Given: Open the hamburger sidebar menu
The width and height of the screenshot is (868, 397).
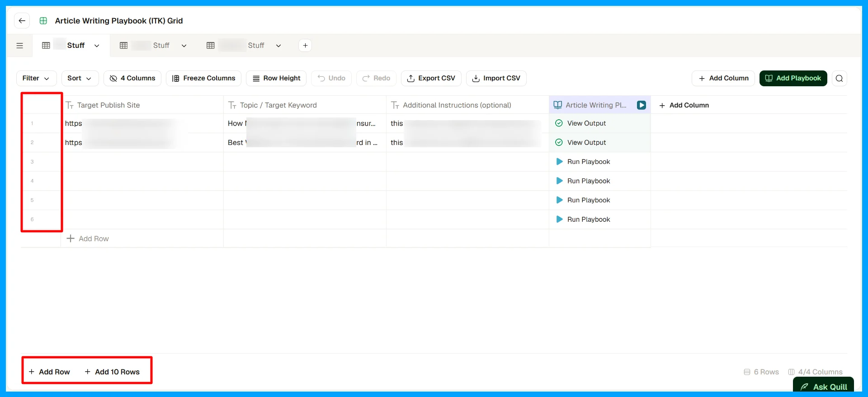Looking at the screenshot, I should tap(20, 46).
